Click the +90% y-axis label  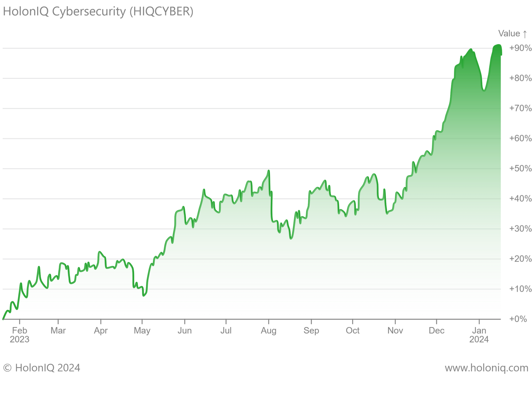click(520, 48)
